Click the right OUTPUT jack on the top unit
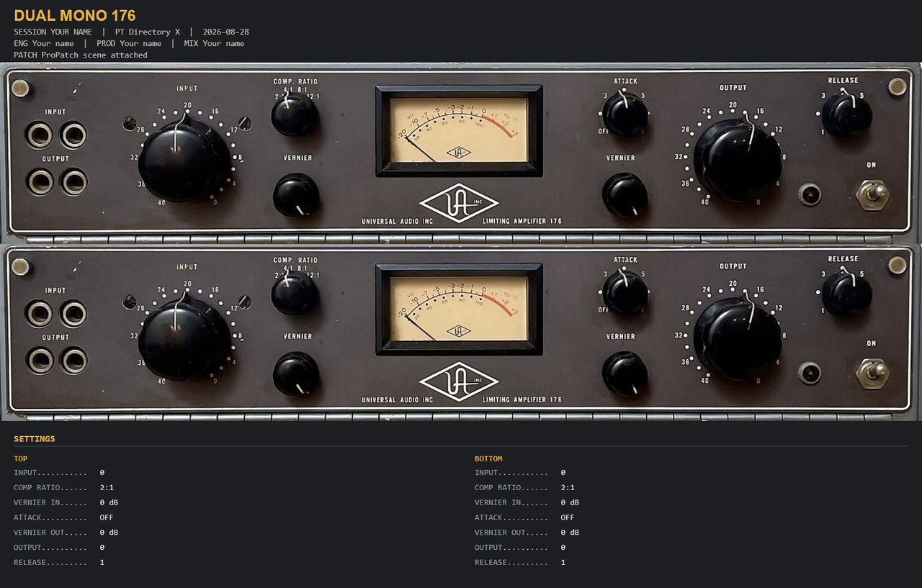This screenshot has height=588, width=922. tap(74, 181)
